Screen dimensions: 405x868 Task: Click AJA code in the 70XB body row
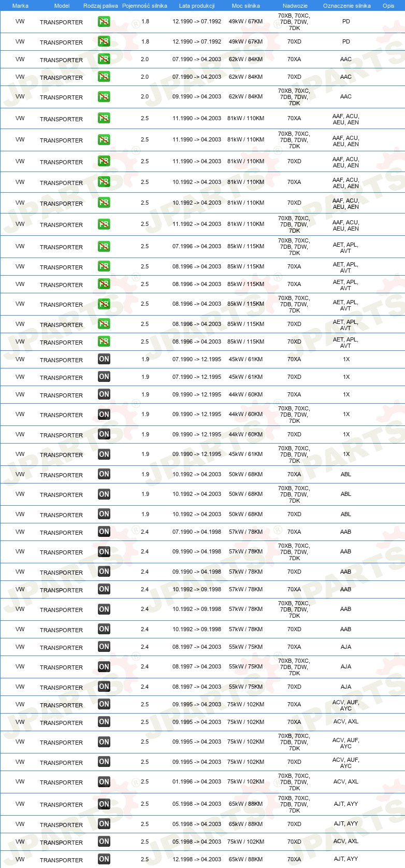346,666
